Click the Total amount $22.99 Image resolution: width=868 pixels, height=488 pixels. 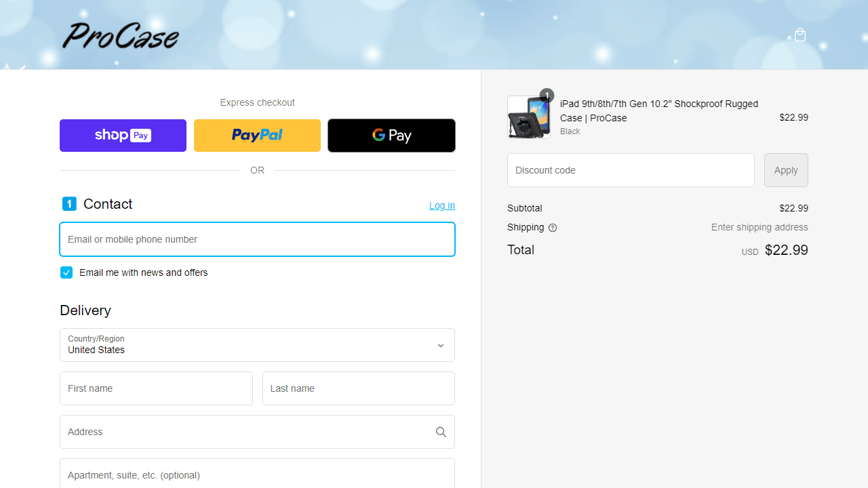pos(787,250)
